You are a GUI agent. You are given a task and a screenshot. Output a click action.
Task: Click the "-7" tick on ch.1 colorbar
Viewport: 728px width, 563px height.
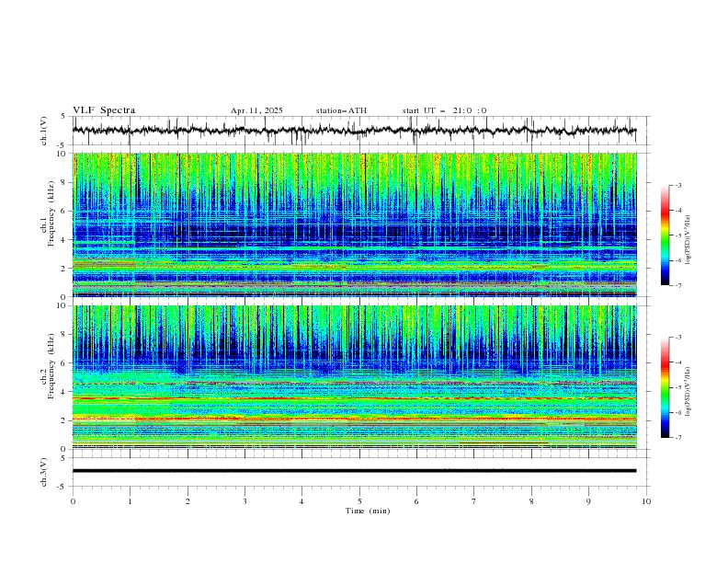[677, 285]
